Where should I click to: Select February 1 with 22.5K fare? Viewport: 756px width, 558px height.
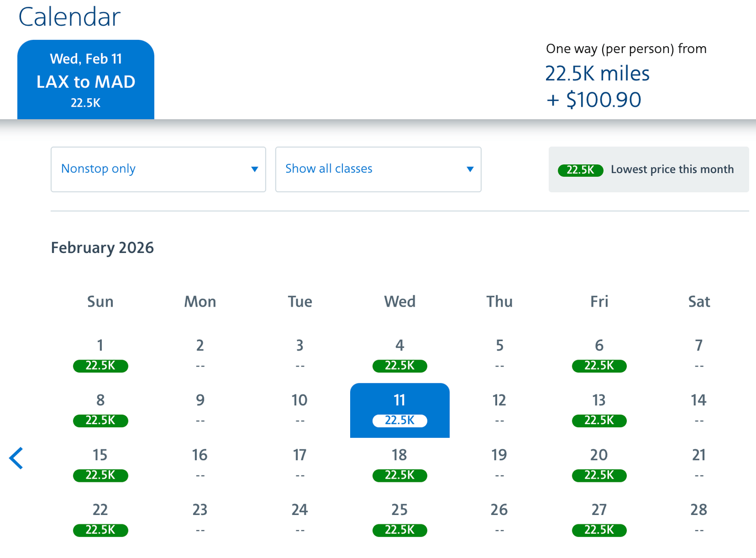[100, 356]
